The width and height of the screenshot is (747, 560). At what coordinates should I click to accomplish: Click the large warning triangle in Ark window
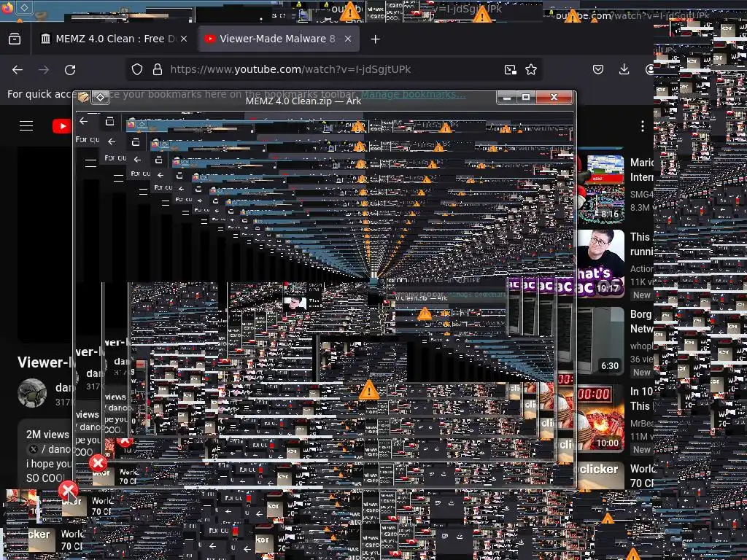[368, 390]
